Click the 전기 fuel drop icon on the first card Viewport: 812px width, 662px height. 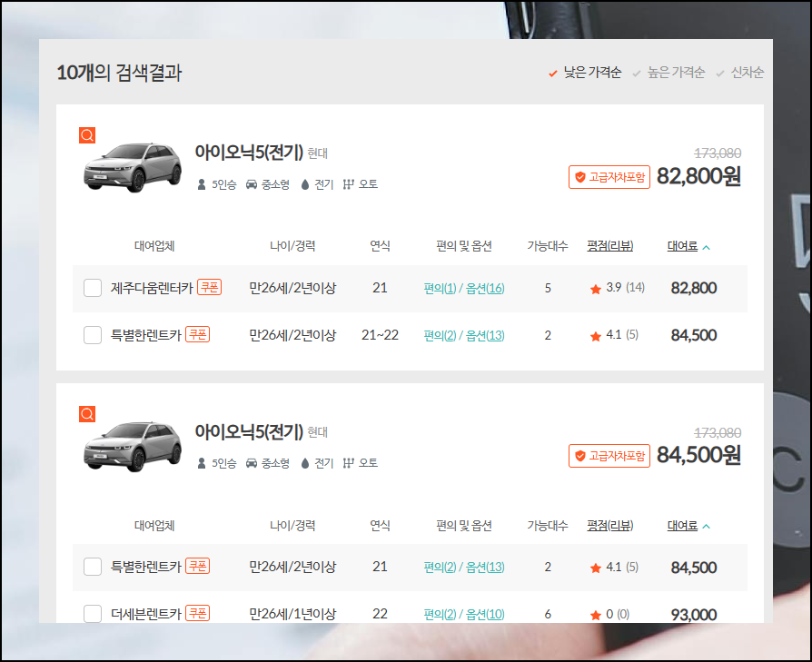point(305,184)
